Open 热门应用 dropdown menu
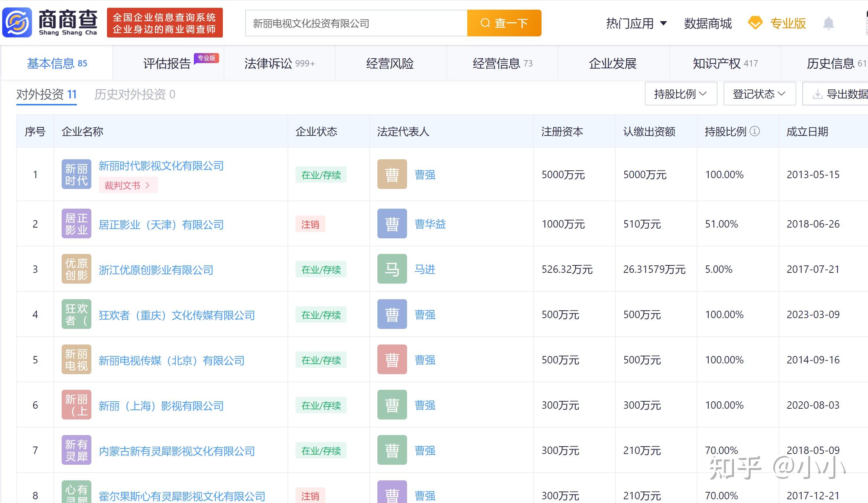 tap(636, 23)
